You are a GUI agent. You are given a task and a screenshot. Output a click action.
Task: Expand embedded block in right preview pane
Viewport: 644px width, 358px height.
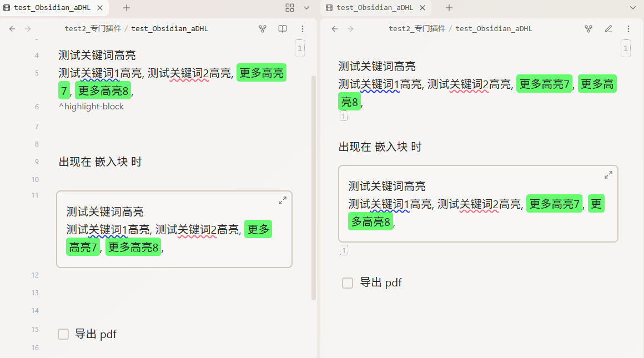tap(608, 175)
